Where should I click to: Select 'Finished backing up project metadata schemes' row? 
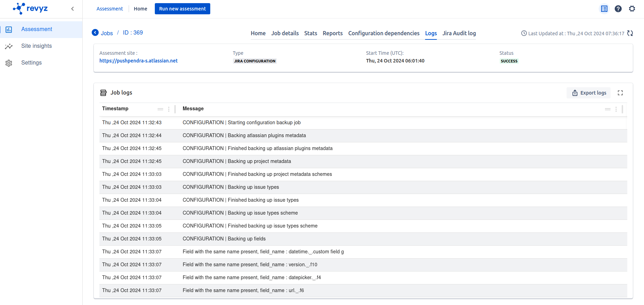363,174
